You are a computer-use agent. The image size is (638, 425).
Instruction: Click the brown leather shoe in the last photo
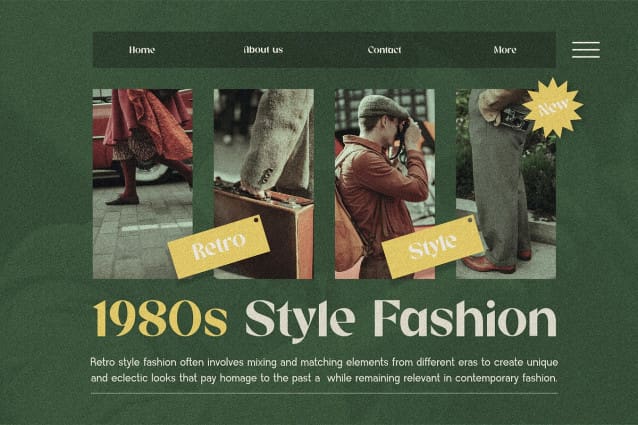(488, 264)
